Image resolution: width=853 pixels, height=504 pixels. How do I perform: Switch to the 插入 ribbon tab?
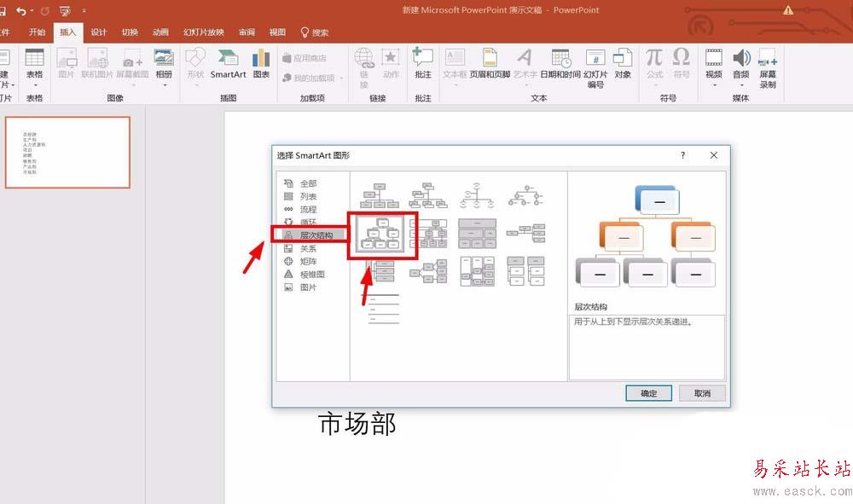[68, 32]
